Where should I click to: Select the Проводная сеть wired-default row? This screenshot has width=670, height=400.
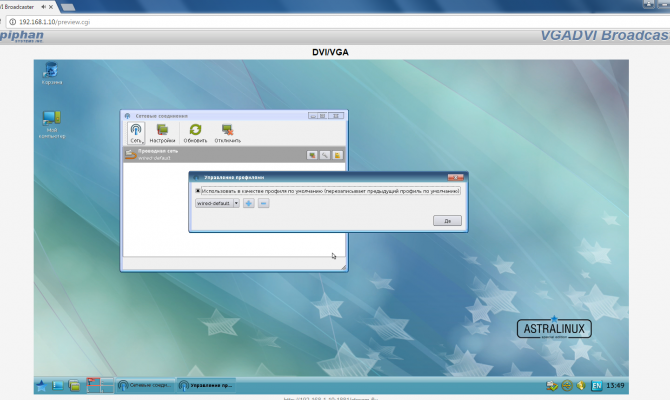[x=234, y=155]
